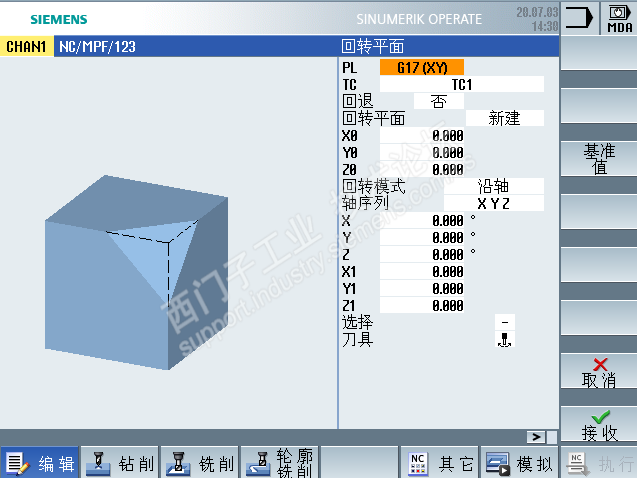Click the drilling tool icon
The height and width of the screenshot is (478, 637).
click(98, 463)
